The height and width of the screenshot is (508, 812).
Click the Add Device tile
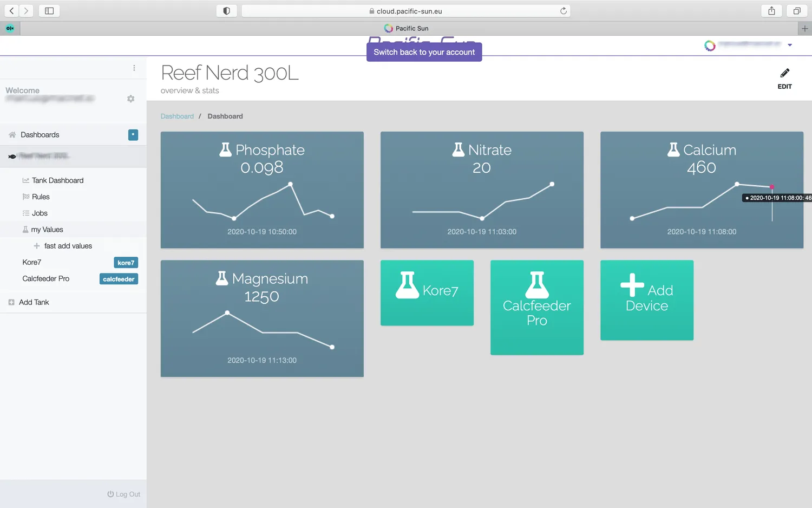pos(647,300)
